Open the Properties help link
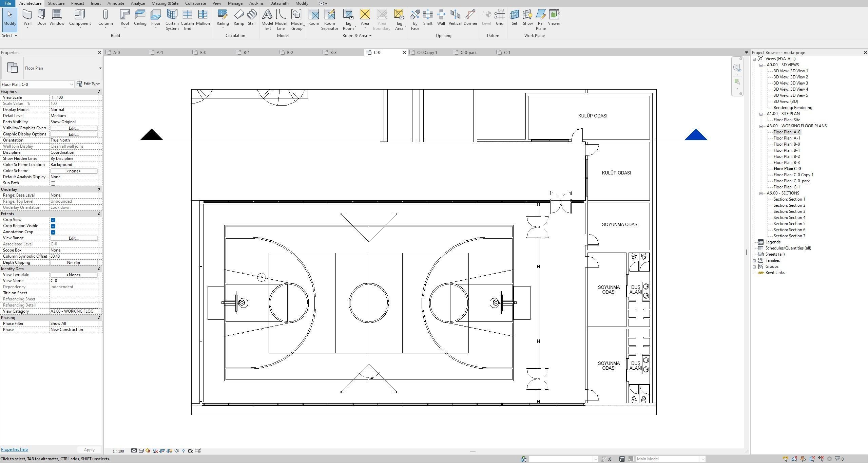Screen dimensions: 868x463 (14, 449)
